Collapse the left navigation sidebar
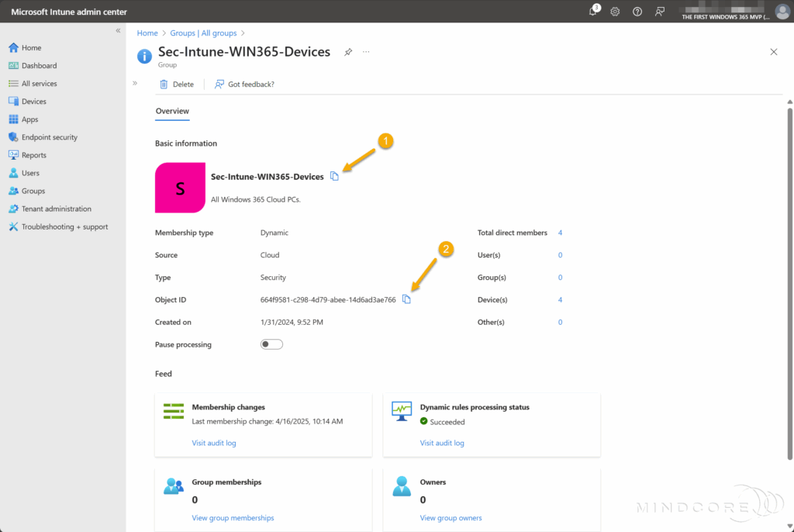 [118, 31]
